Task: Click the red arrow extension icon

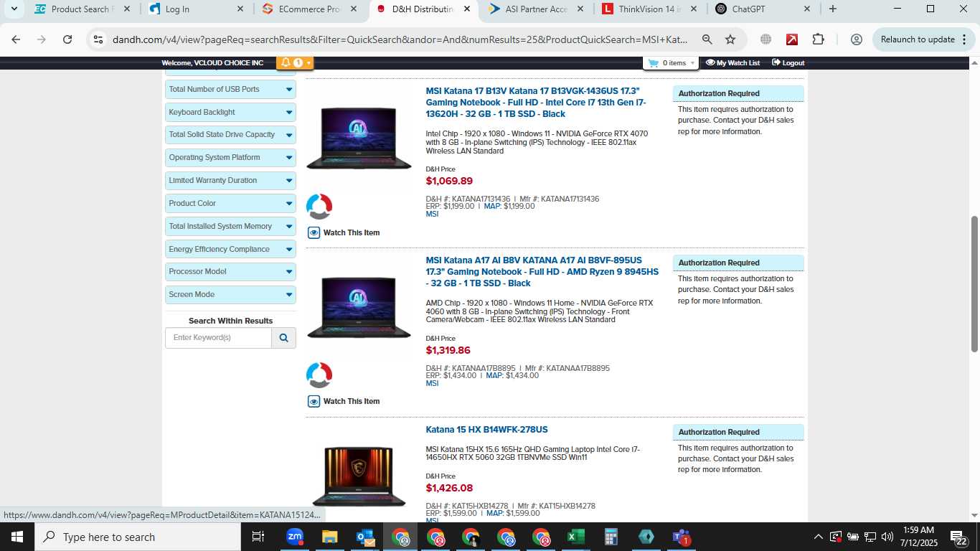Action: click(792, 39)
